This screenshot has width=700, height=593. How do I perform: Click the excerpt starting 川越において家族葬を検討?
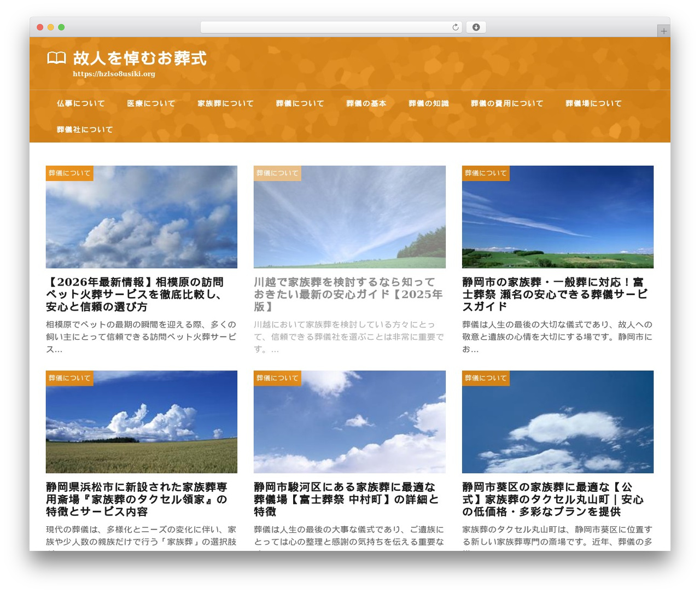(349, 337)
